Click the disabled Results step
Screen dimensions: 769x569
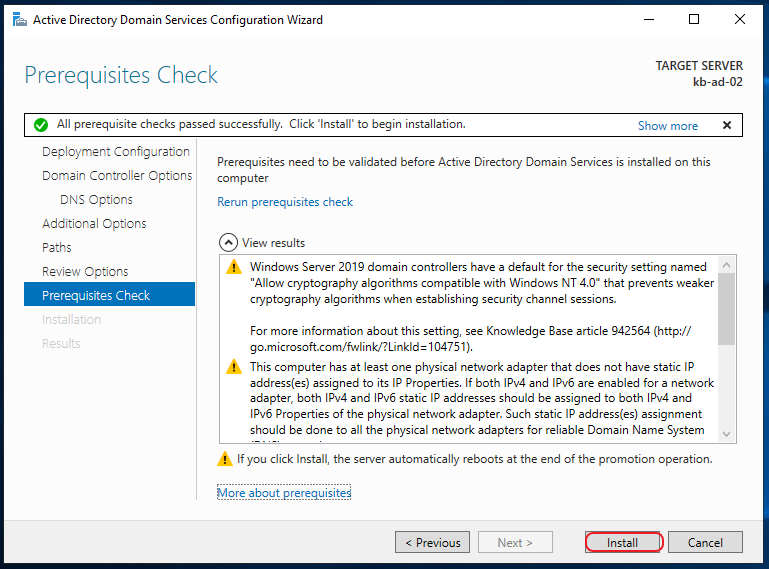[61, 343]
